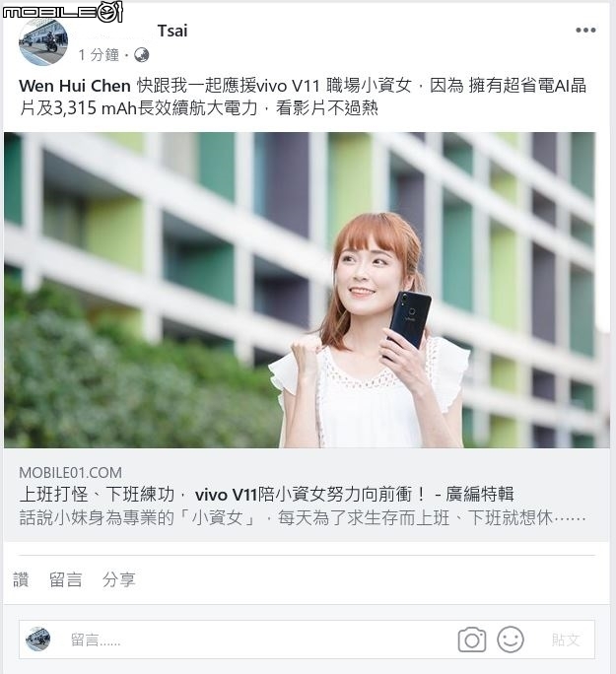Open the 1 分鐘 post timestamp
Image resolution: width=616 pixels, height=674 pixels.
pyautogui.click(x=99, y=55)
